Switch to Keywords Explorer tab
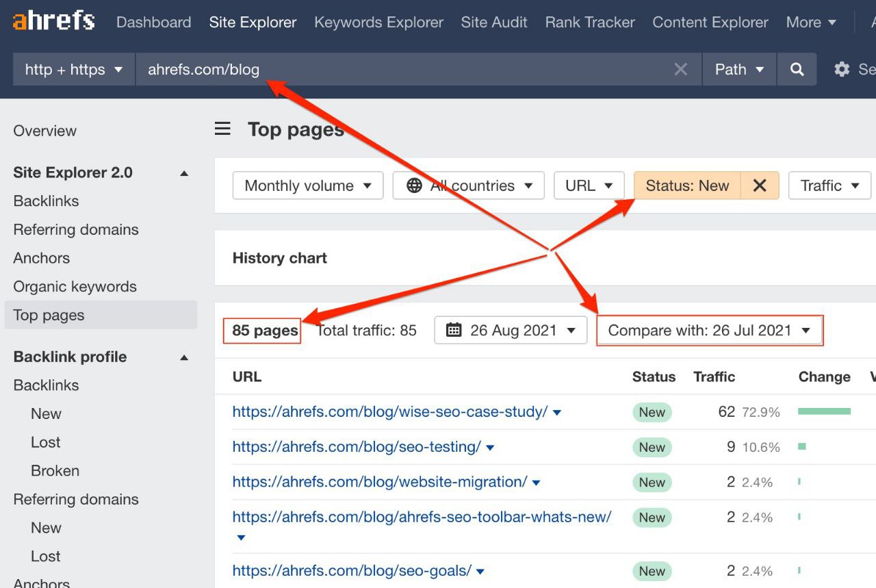 coord(378,22)
